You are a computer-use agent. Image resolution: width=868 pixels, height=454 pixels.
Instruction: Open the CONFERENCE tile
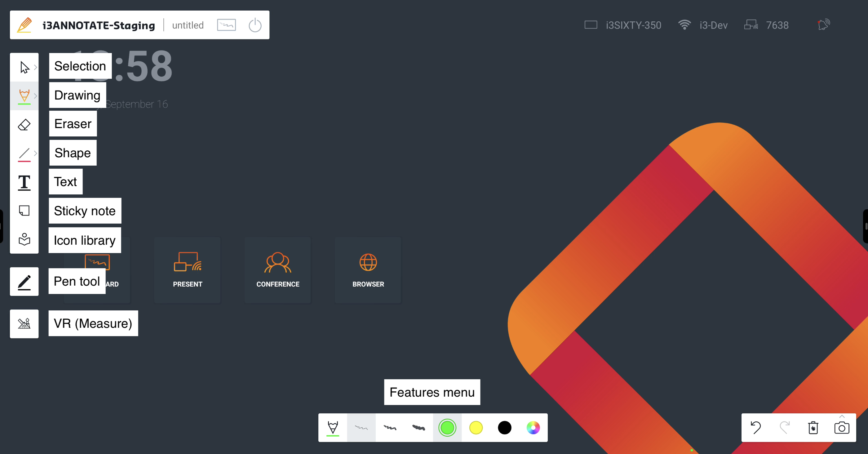278,269
